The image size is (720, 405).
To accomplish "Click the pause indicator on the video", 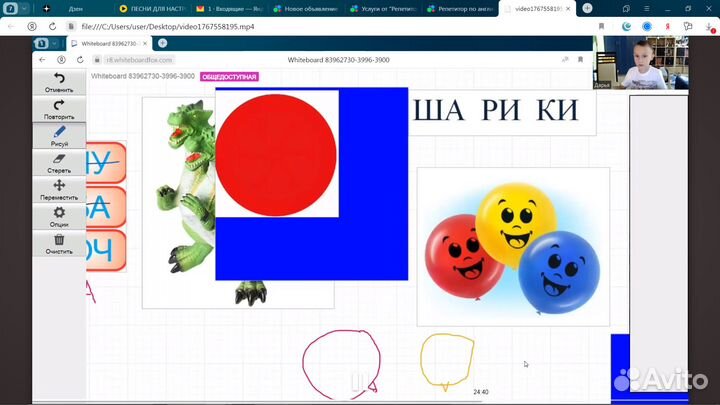I will coord(360,382).
